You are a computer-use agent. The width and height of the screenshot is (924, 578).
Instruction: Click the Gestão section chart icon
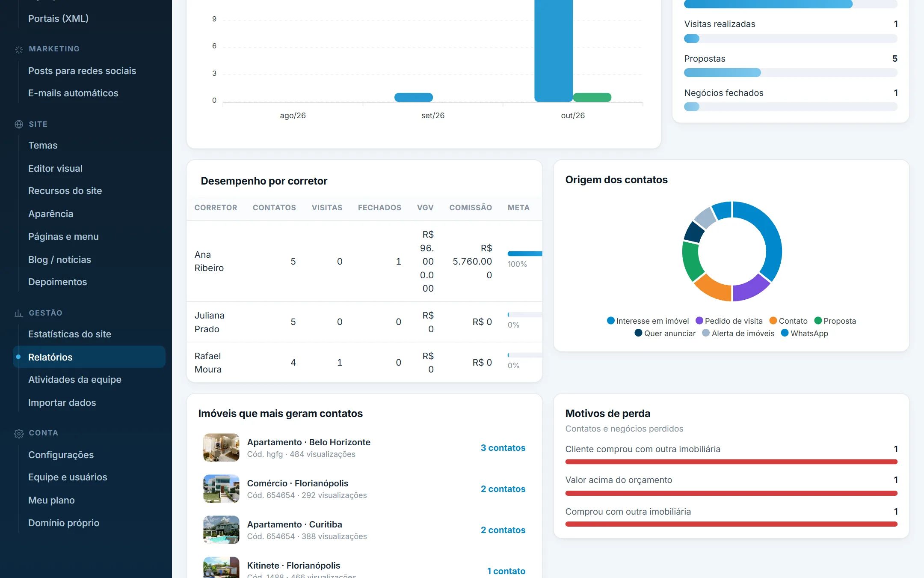coord(19,313)
